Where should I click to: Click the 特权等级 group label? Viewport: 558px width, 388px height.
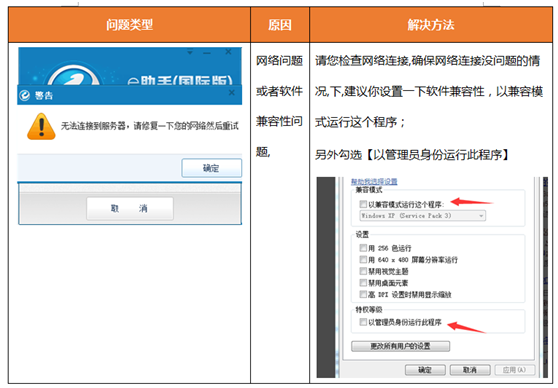click(369, 310)
